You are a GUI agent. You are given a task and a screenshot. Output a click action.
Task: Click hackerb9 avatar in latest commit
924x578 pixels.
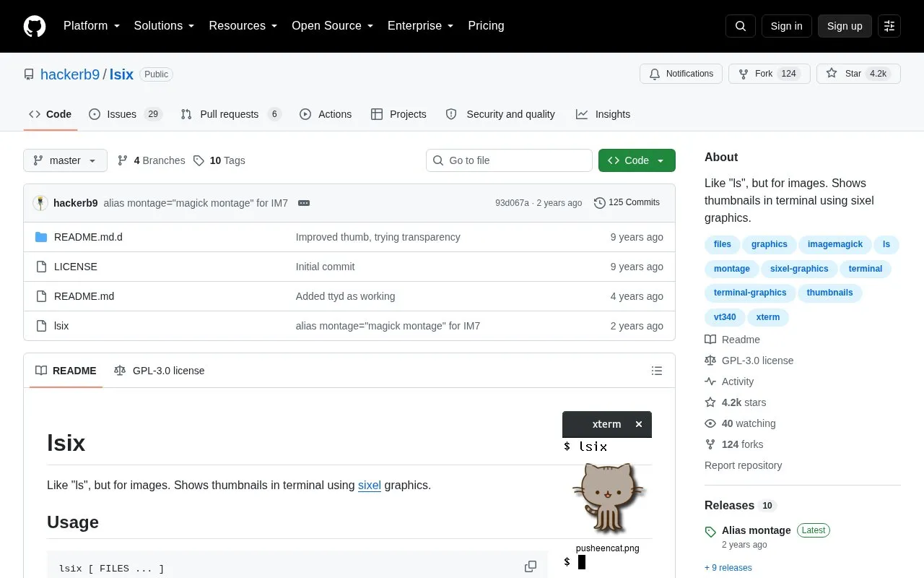coord(40,203)
